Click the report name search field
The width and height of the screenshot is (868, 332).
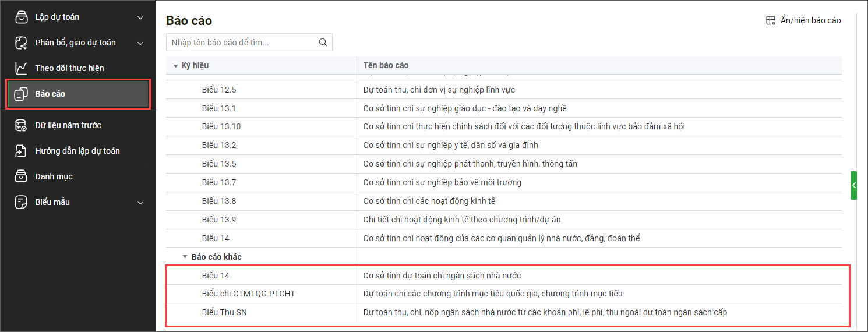[241, 43]
